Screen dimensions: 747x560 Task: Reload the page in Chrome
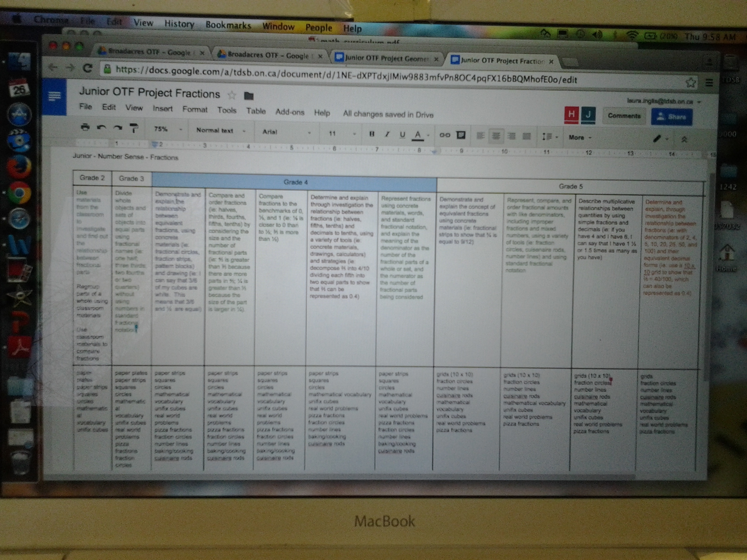pos(88,68)
